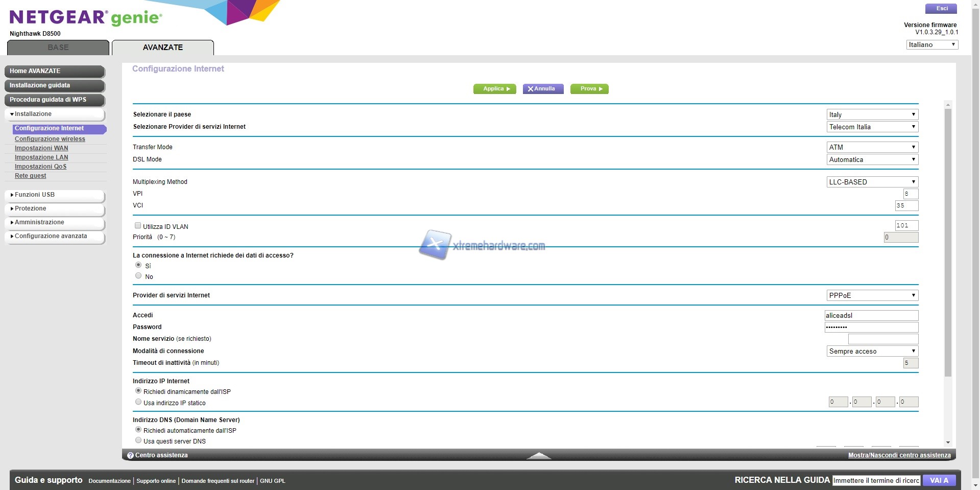Viewport: 980px width, 490px height.
Task: Select Usa indirizzo IP statico option
Action: (x=138, y=402)
